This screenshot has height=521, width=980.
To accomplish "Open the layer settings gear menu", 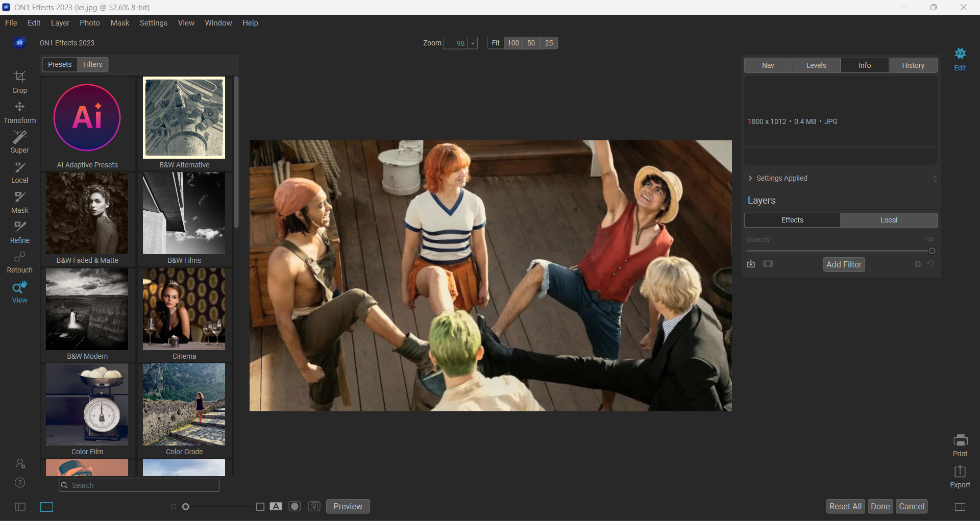I will pyautogui.click(x=918, y=264).
